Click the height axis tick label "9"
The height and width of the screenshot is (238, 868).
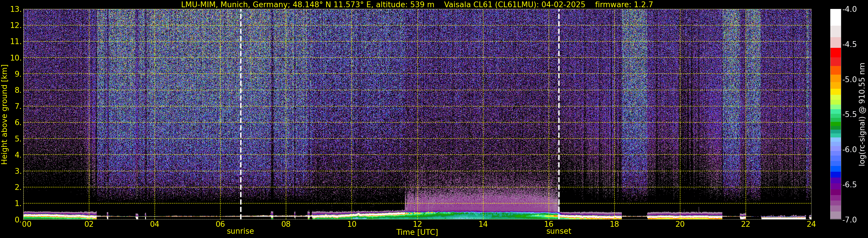18,74
